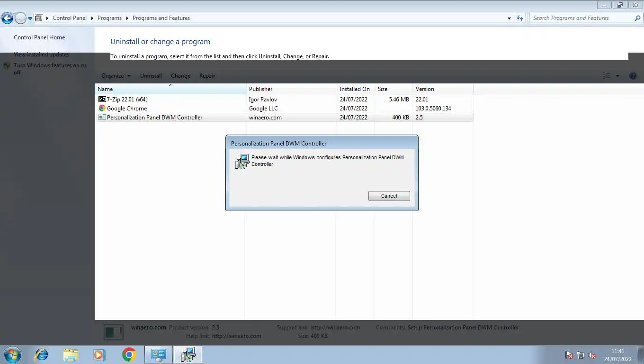The image size is (644, 364).
Task: Open Windows Explorer from the taskbar
Action: (71, 355)
